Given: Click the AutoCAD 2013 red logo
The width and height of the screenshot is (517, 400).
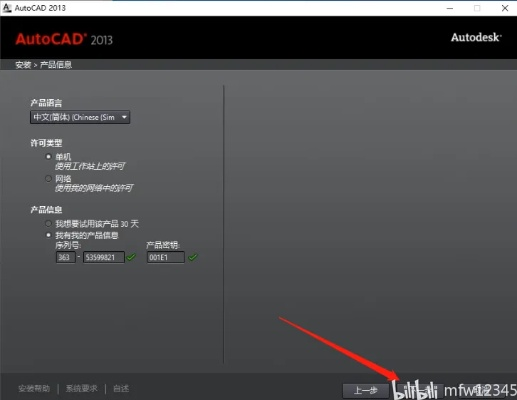Looking at the screenshot, I should pyautogui.click(x=64, y=39).
